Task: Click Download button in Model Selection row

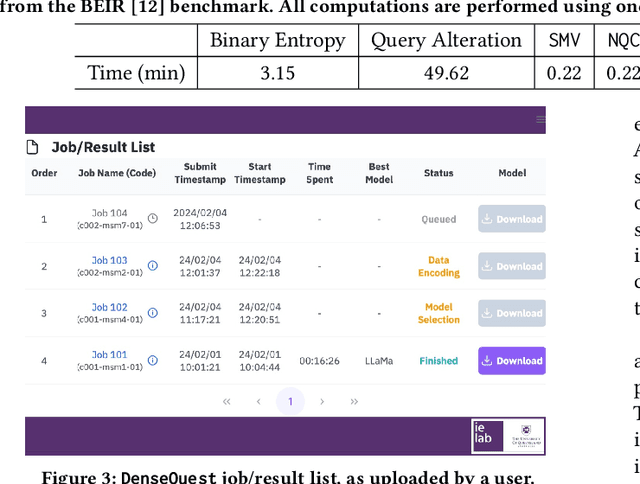Action: click(512, 313)
